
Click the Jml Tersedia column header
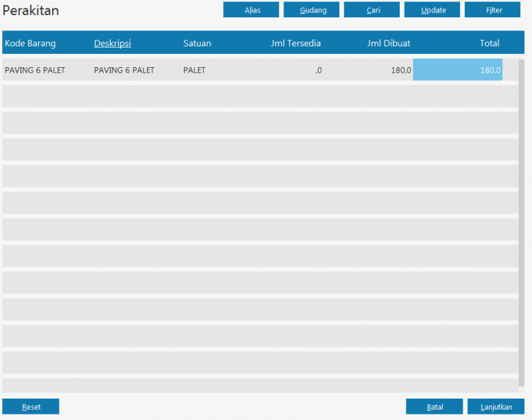(x=296, y=43)
